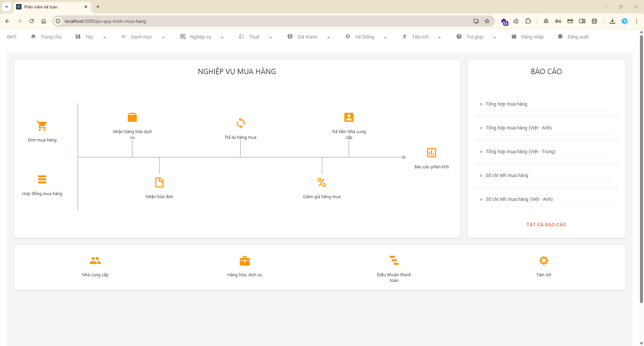Expand the top Tiện ích dropdown arrow
Screen dimensions: 644x346
439,38
